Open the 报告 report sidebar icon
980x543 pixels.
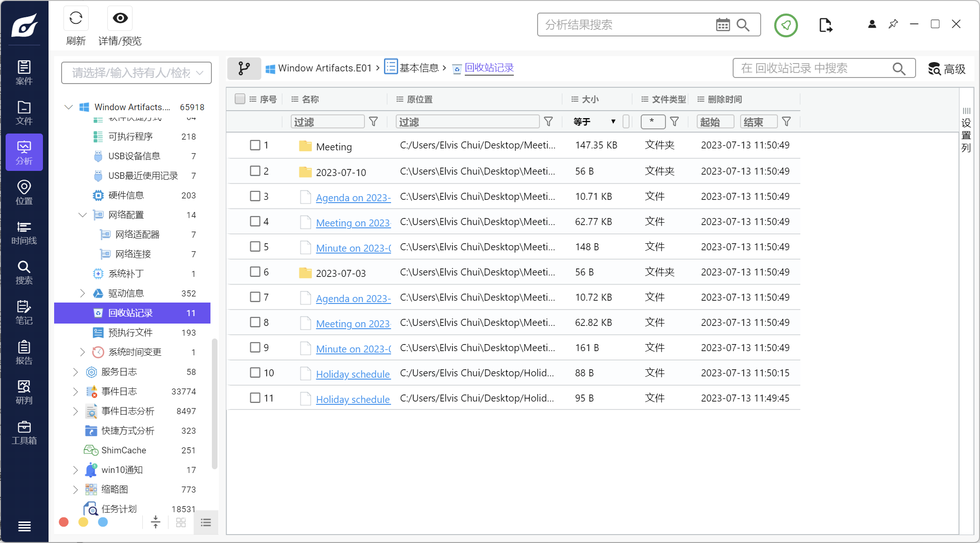click(x=24, y=353)
